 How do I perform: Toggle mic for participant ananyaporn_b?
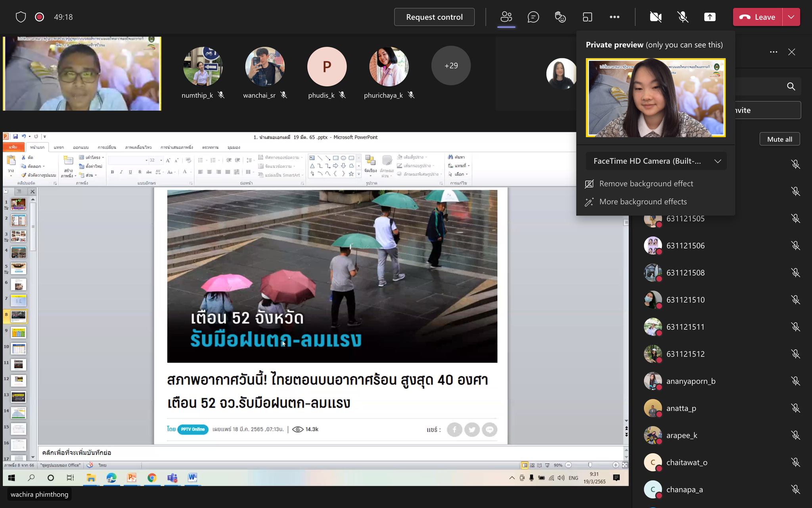795,381
